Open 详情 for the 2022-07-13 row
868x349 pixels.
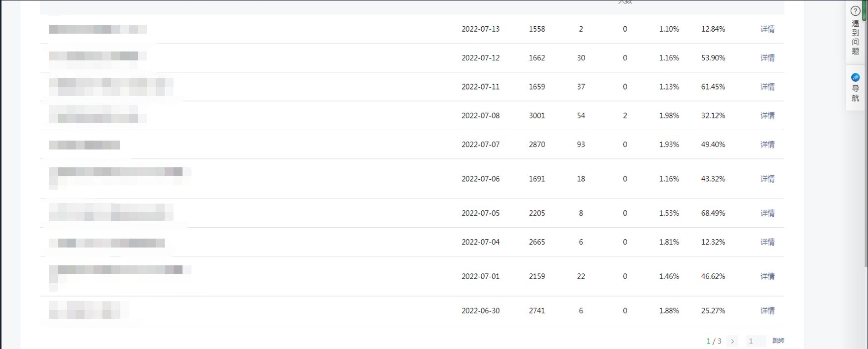click(x=767, y=29)
